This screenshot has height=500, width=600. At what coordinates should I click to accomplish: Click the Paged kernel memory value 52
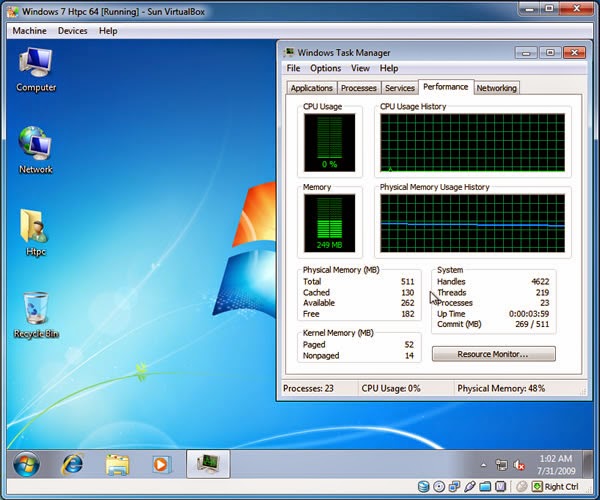[x=409, y=344]
